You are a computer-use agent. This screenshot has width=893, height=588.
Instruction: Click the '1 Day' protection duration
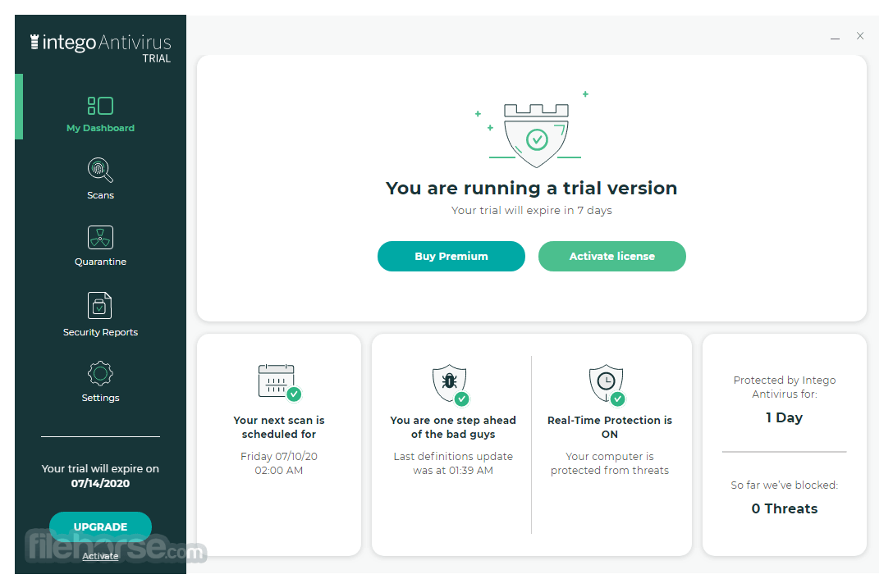coord(784,417)
